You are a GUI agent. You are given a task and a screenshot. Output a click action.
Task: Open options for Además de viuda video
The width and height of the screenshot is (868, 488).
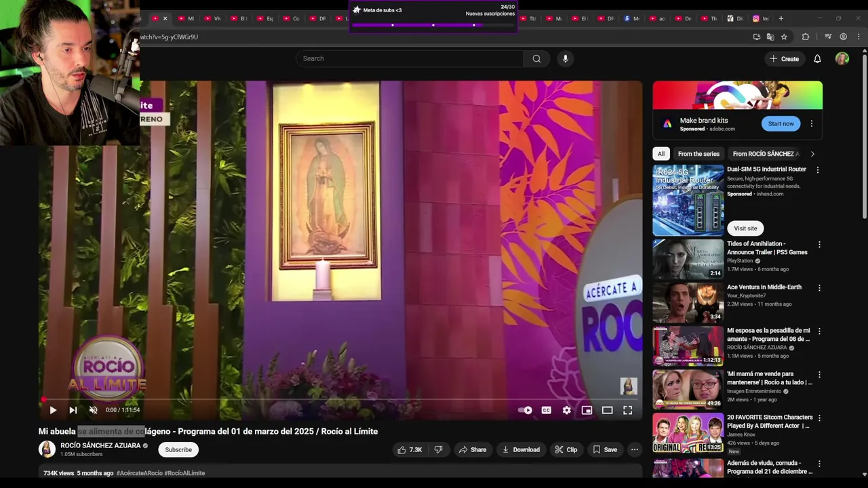point(819,464)
